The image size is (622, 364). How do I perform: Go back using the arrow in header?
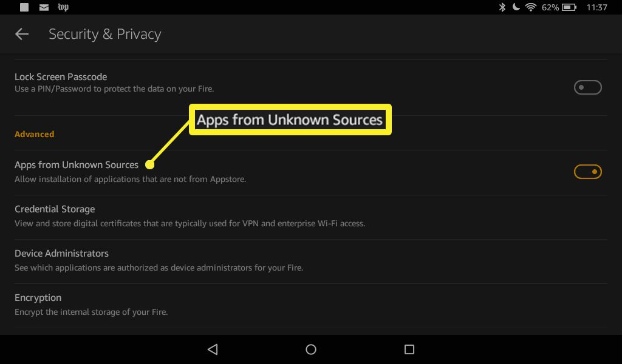(22, 34)
